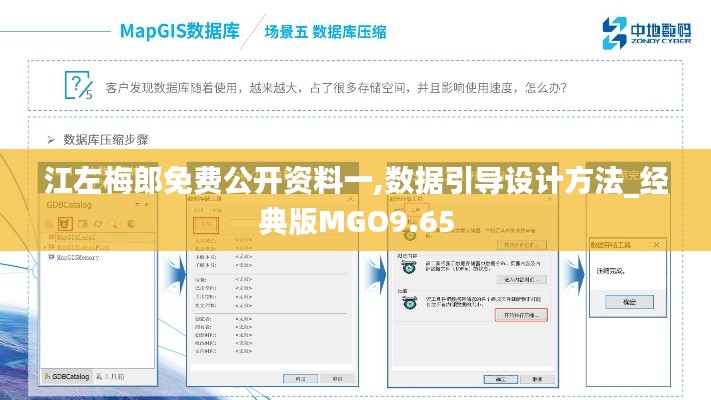Image resolution: width=711 pixels, height=400 pixels.
Task: Click the MapGIS数据库 slide title
Action: pyautogui.click(x=180, y=31)
